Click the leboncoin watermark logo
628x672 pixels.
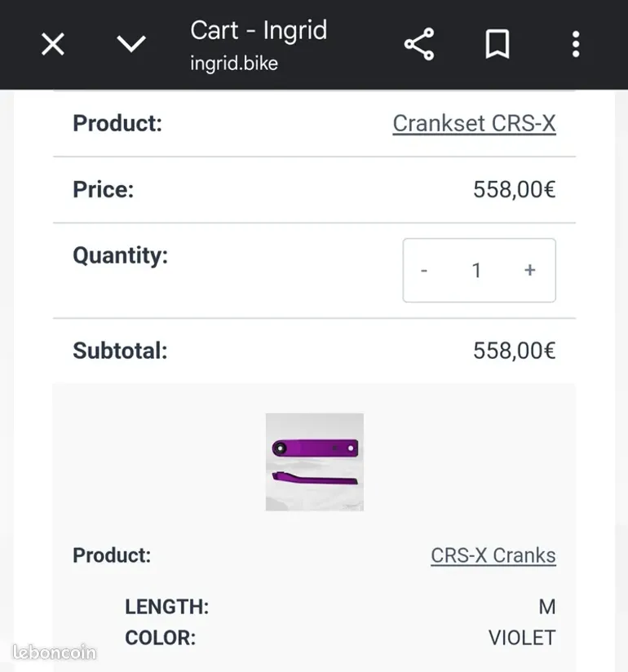[x=55, y=652]
